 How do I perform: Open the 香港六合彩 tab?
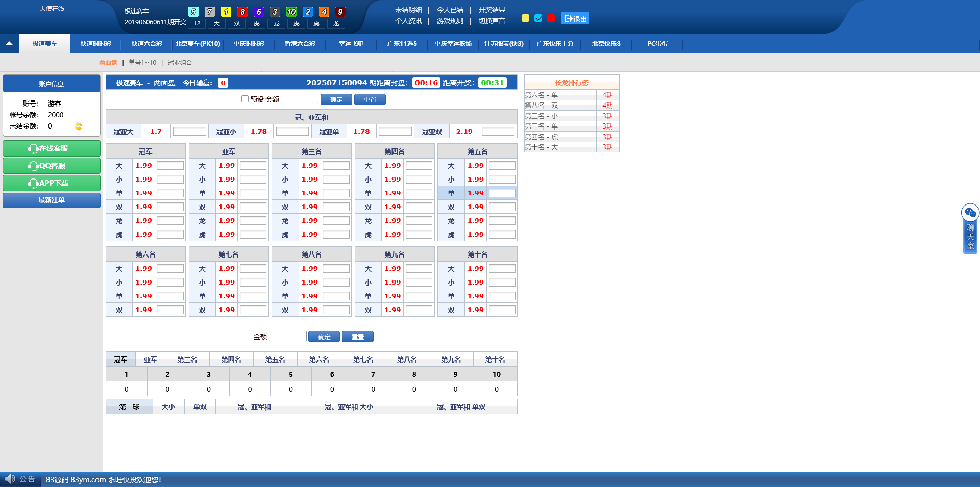300,44
